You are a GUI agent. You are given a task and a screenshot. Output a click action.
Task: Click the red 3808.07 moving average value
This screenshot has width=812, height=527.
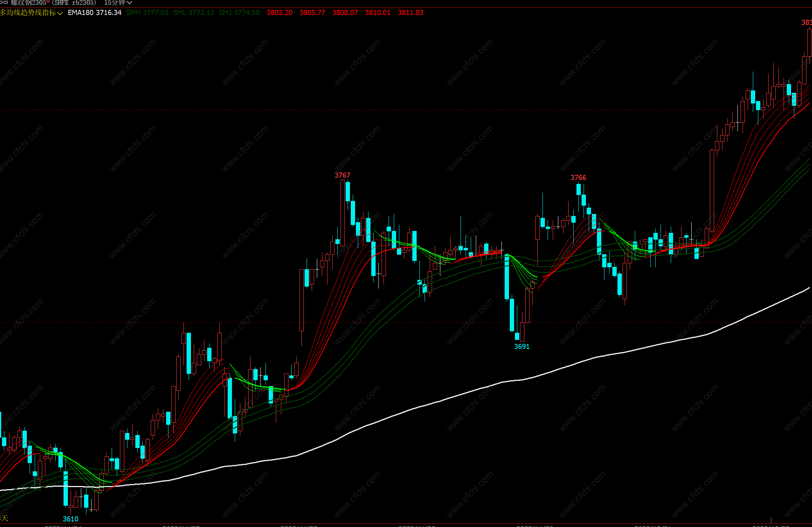[345, 13]
